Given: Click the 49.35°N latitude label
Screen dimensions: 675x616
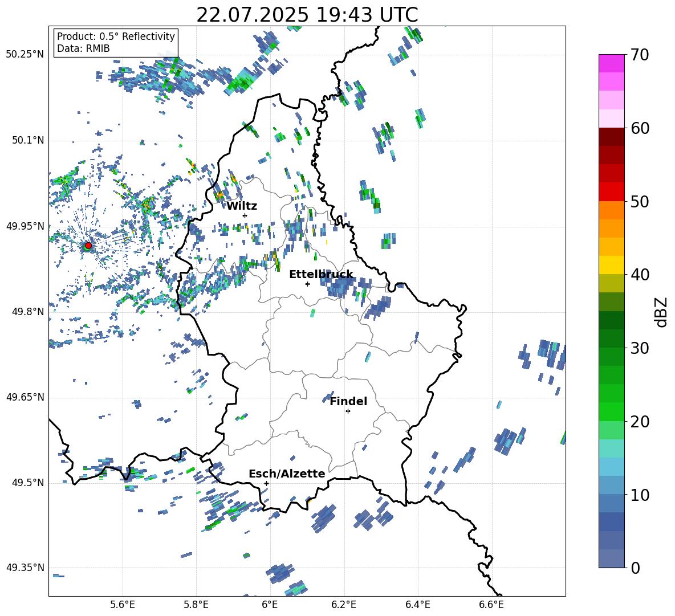Looking at the screenshot, I should tap(25, 568).
